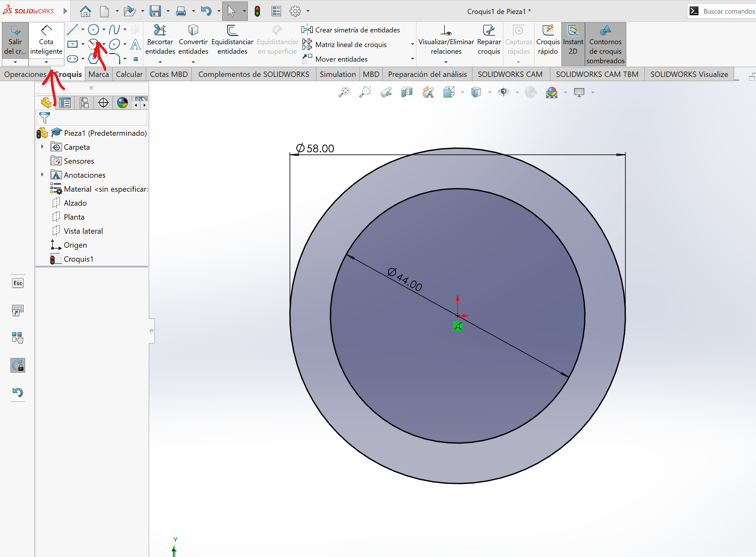Viewport: 756px width, 557px height.
Task: Open a file with the folder icon
Action: click(x=129, y=11)
